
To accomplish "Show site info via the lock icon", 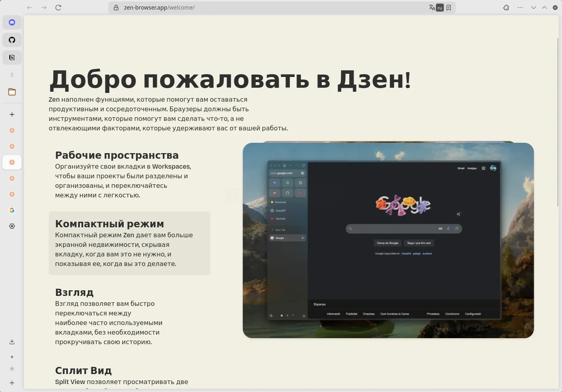I will (x=116, y=8).
